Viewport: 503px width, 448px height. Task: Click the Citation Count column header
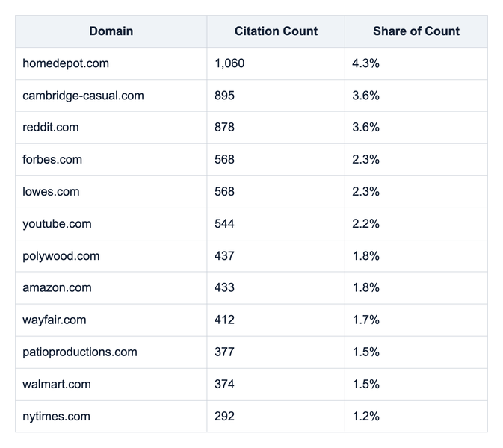276,31
